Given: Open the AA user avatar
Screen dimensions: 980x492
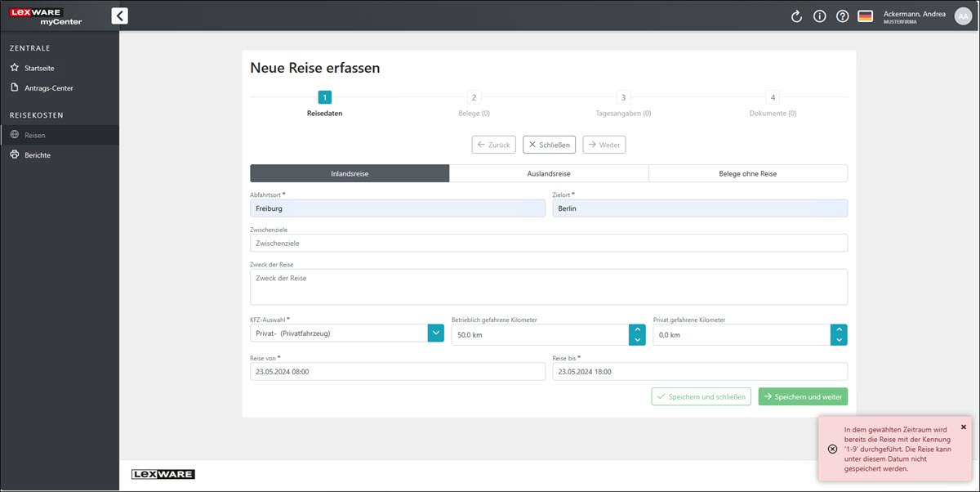Looking at the screenshot, I should pyautogui.click(x=963, y=16).
